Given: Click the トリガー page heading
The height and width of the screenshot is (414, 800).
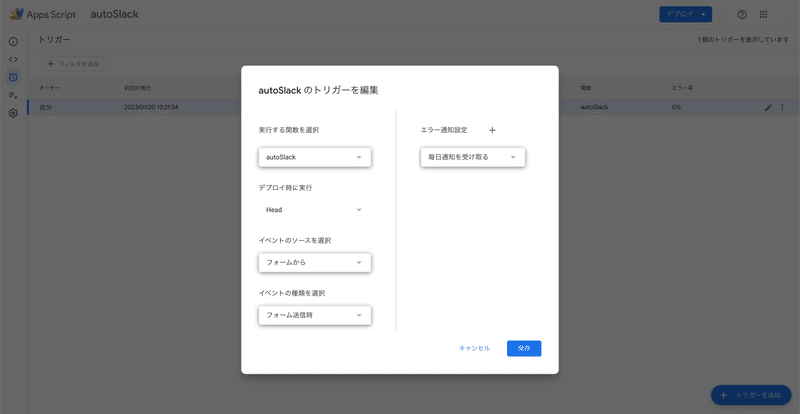Looking at the screenshot, I should coord(54,40).
